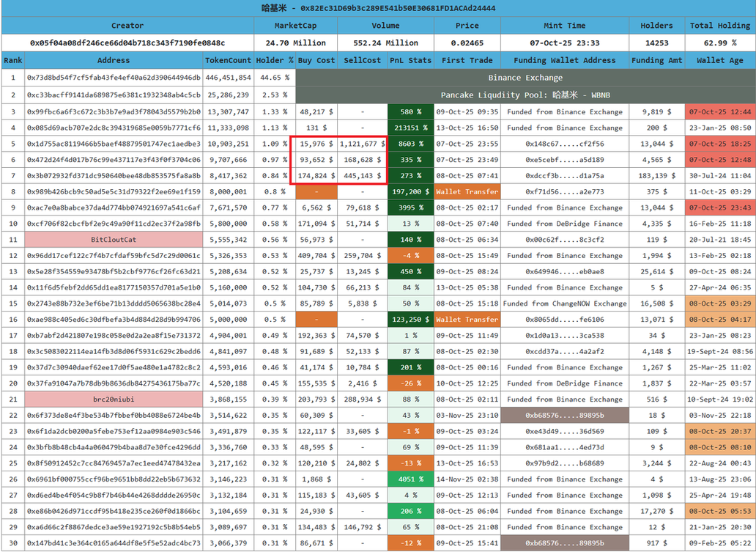Click the Pancake Liquidity Pool row label

tap(525, 95)
